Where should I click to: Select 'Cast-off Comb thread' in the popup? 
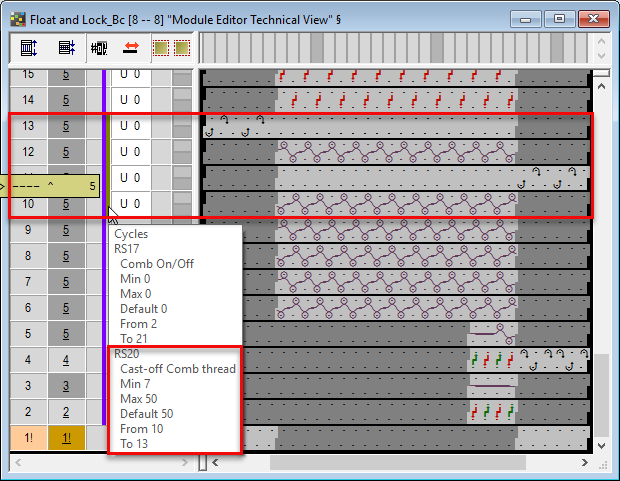pos(177,368)
